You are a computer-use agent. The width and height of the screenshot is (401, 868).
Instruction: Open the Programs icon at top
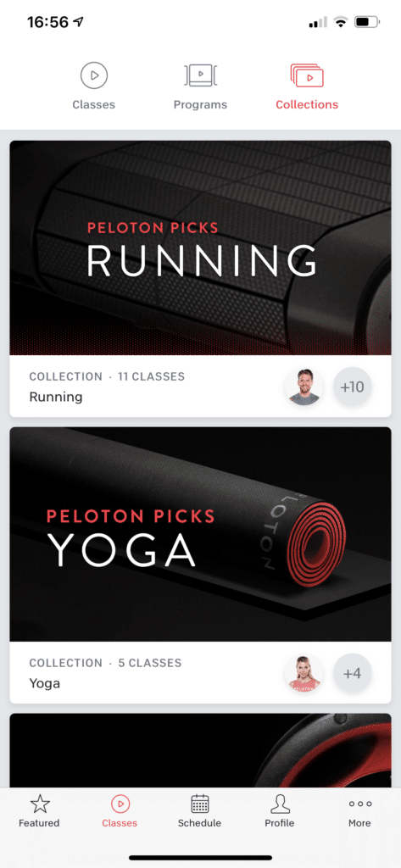200,75
